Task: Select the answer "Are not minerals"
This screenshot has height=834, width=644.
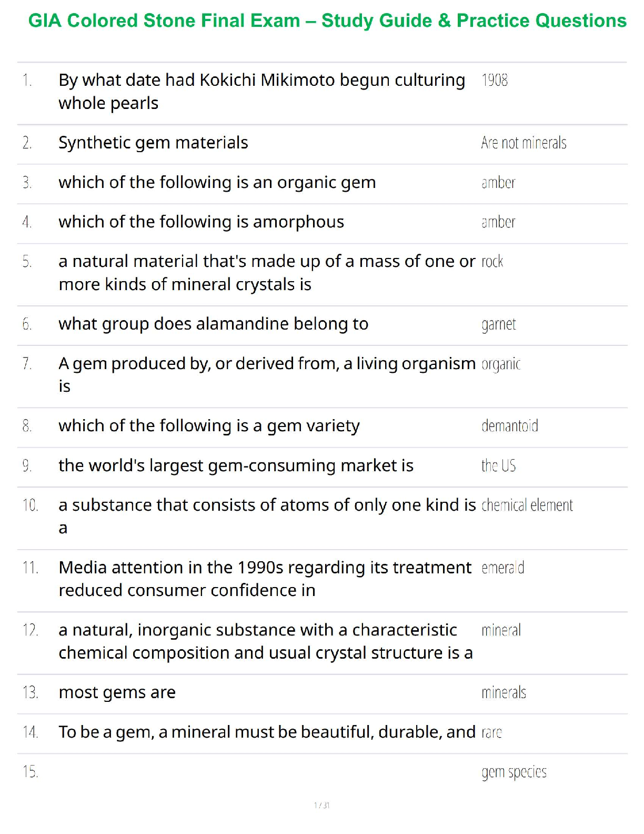Action: (524, 143)
